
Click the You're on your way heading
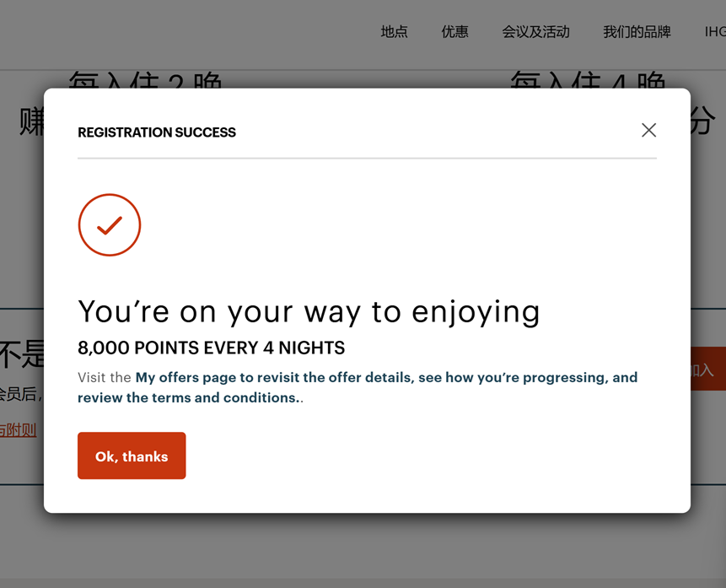[x=309, y=312]
